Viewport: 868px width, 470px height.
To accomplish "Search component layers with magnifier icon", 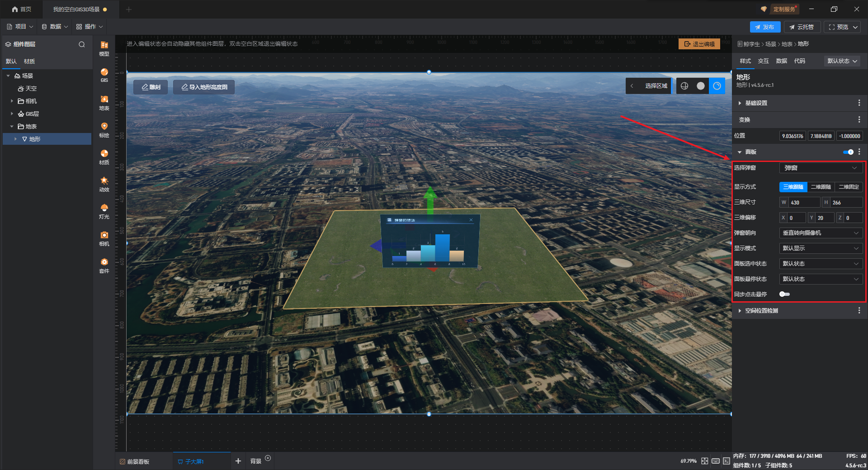I will (x=82, y=44).
